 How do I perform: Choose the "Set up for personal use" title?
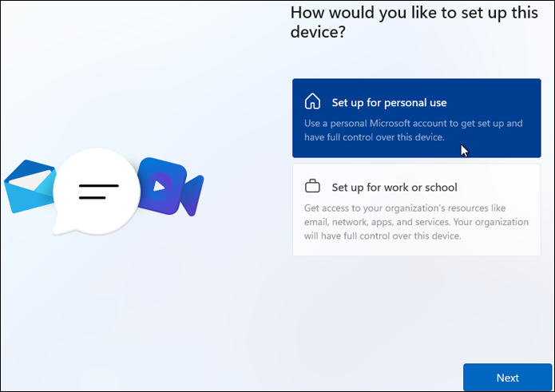389,102
